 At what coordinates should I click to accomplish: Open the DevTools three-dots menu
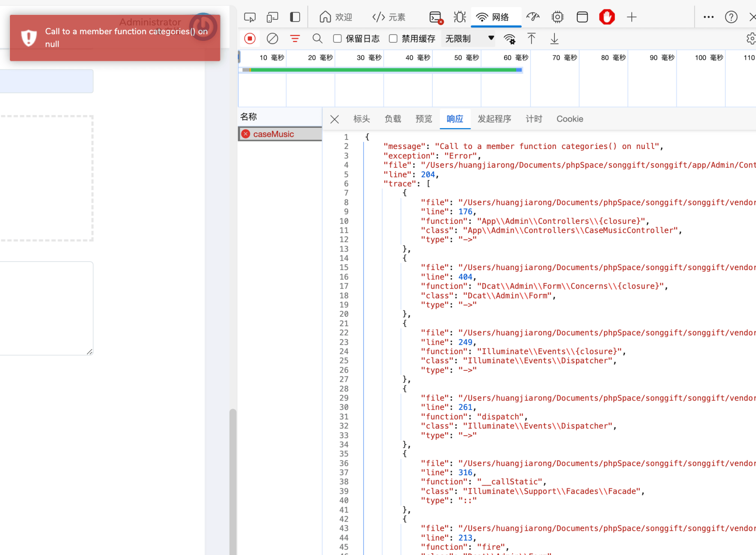[709, 17]
